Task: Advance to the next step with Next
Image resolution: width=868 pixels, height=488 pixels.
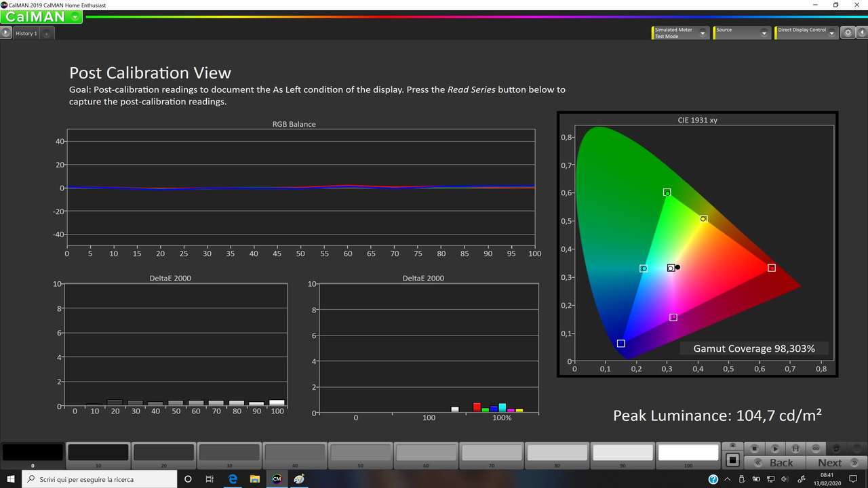Action: click(837, 462)
